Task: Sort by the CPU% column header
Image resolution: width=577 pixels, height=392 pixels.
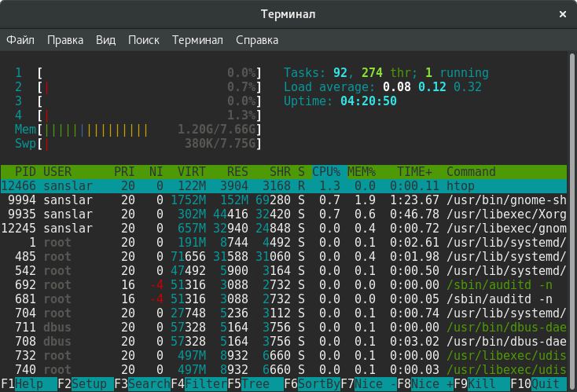Action: coord(326,172)
